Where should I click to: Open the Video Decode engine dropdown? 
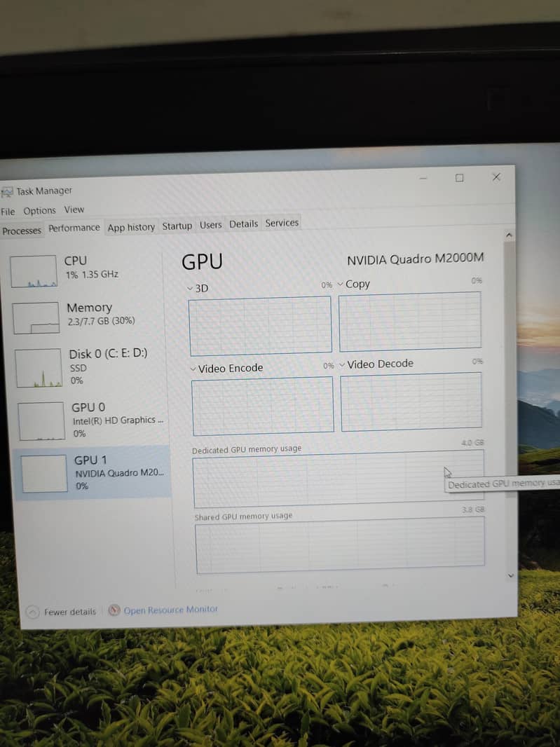tap(376, 364)
